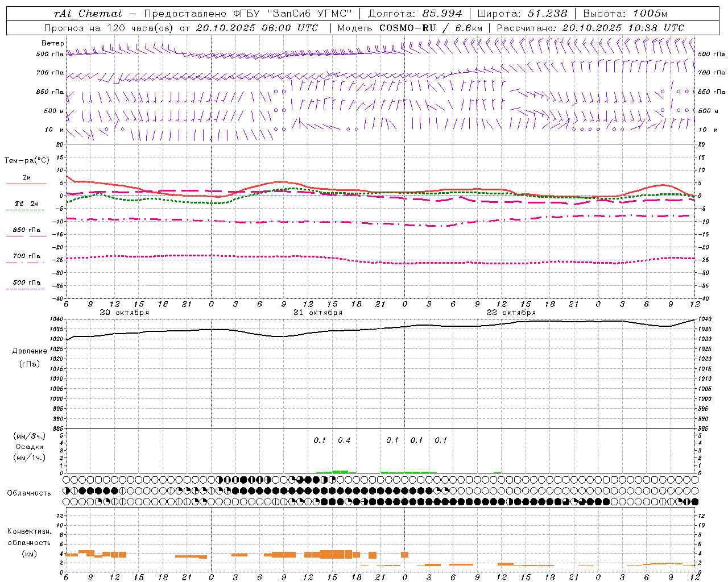Click the Модель COSMO-RU / 6.6км label
Screen dimensions: 728x582
[410, 28]
